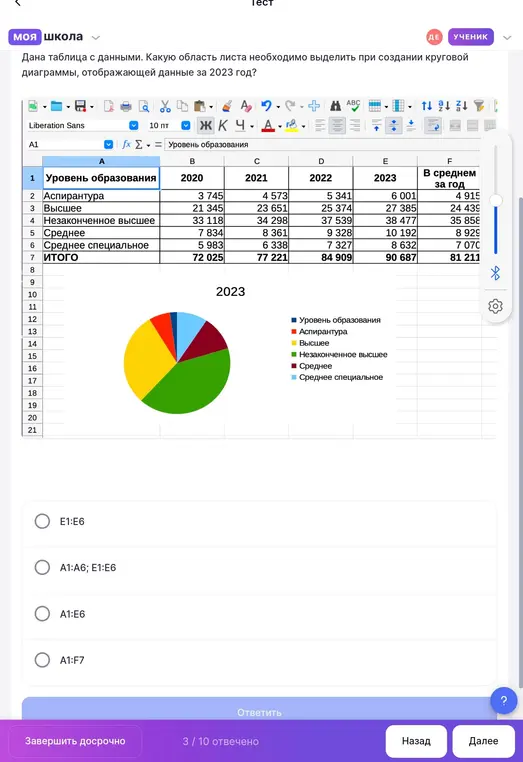Click the bold Ж formatting icon
This screenshot has width=523, height=762.
point(206,125)
